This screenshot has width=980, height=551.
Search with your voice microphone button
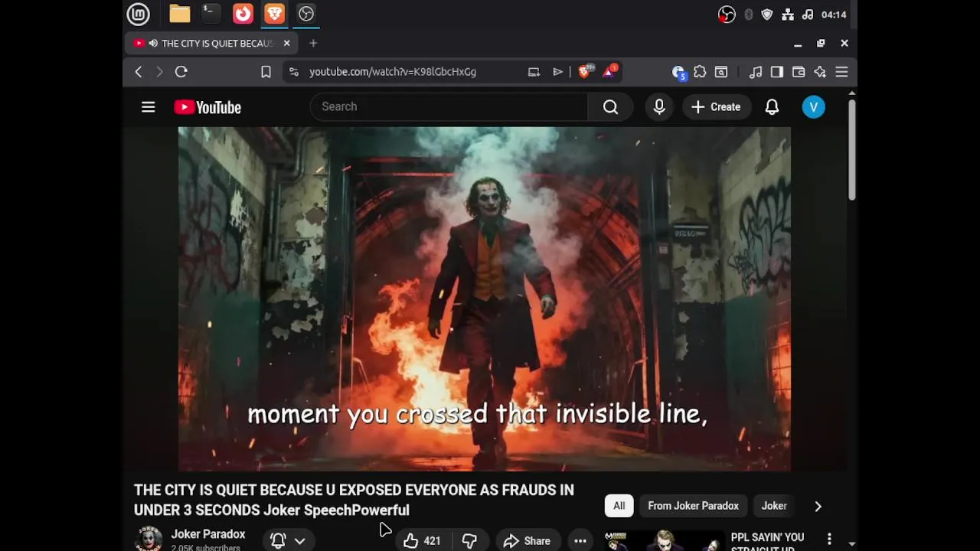(x=659, y=107)
